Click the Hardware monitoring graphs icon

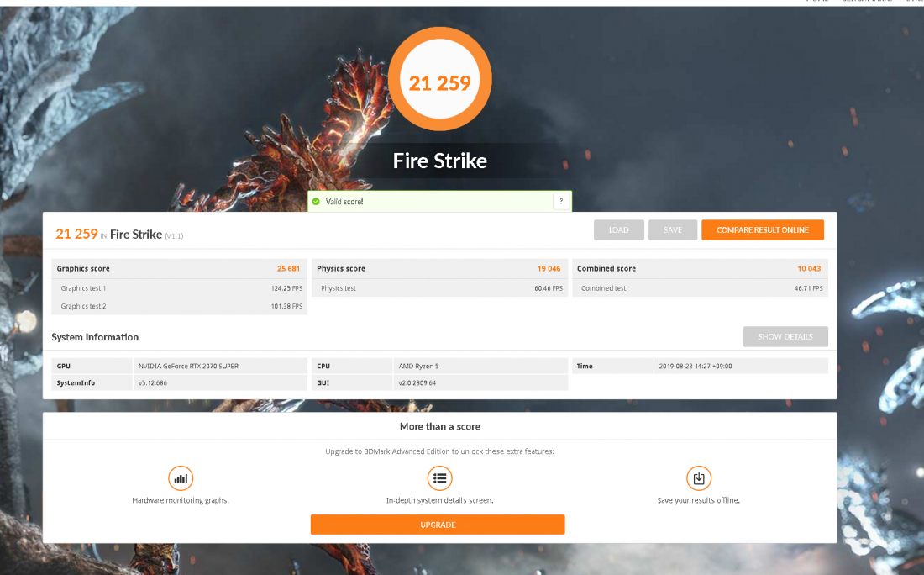pyautogui.click(x=181, y=478)
